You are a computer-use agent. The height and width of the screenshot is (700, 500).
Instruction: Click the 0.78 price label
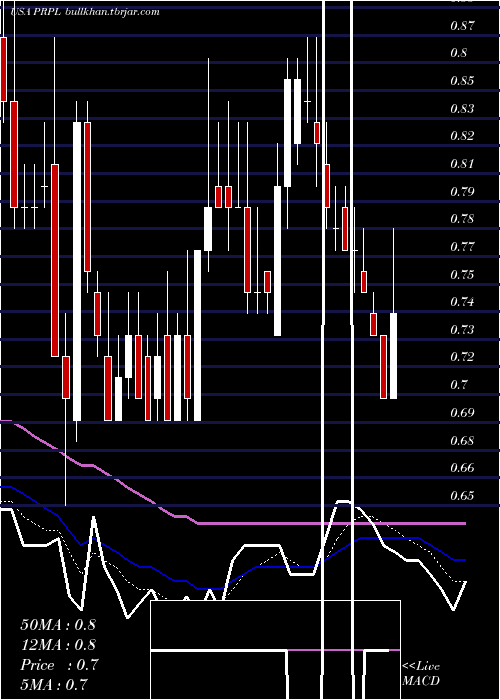[462, 219]
